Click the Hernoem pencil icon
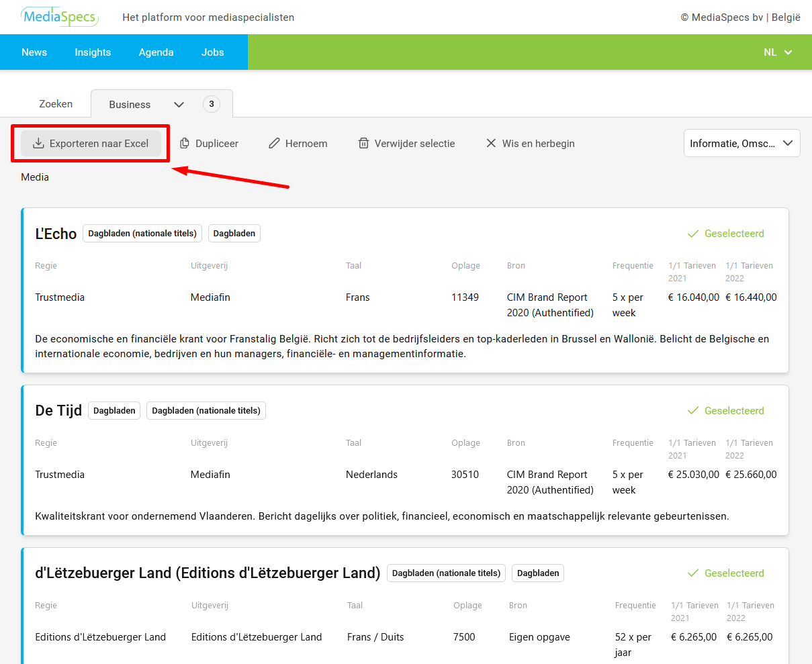Viewport: 812px width, 664px height. [x=274, y=143]
